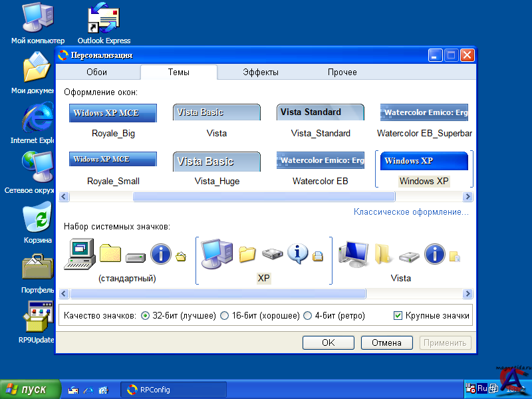Select 4-бит (ретро) icon quality
Viewport: 532px width, 399px height.
point(307,316)
